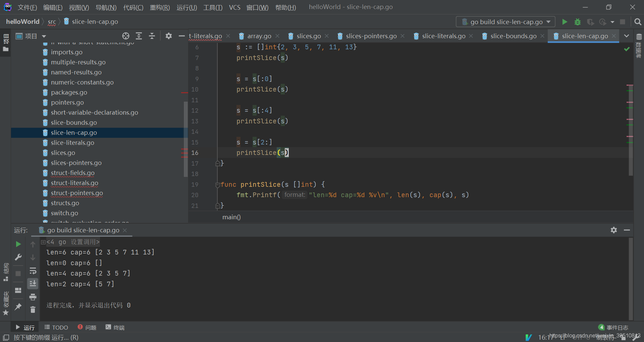Click project tree vertical scrollbar
The width and height of the screenshot is (644, 342).
point(185,139)
